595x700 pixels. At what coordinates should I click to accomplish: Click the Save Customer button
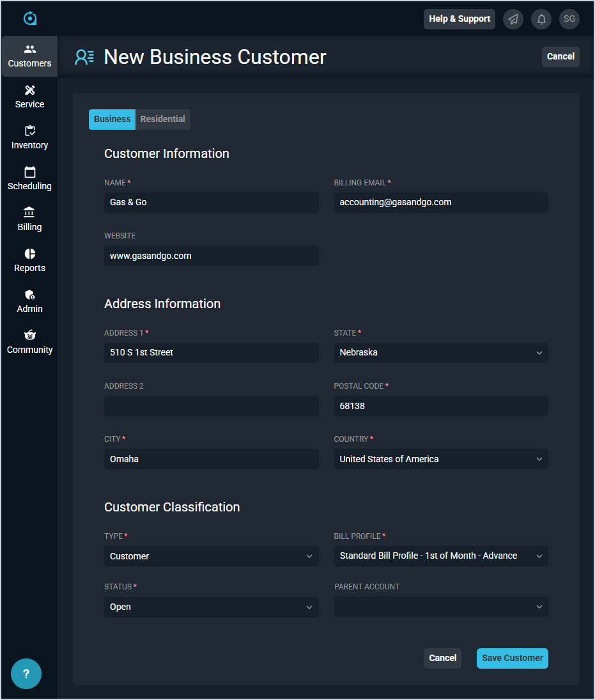pyautogui.click(x=512, y=658)
